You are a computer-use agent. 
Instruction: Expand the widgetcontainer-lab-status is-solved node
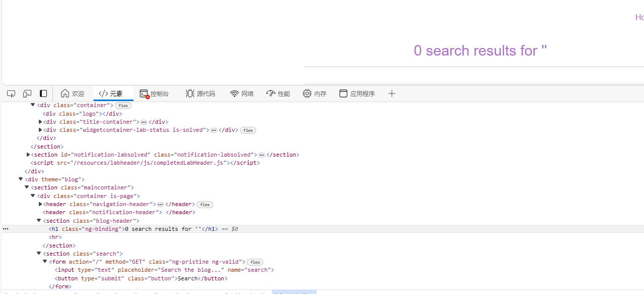(40, 130)
